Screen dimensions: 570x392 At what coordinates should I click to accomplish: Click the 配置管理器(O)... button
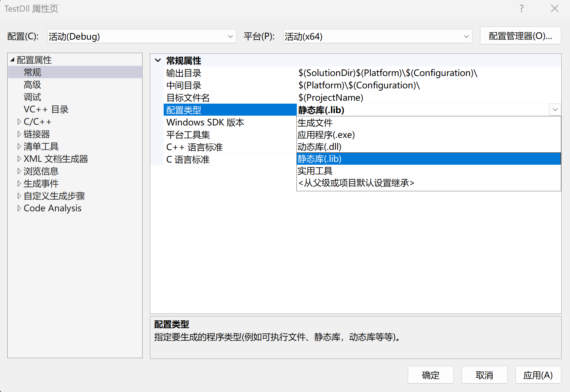tap(520, 36)
